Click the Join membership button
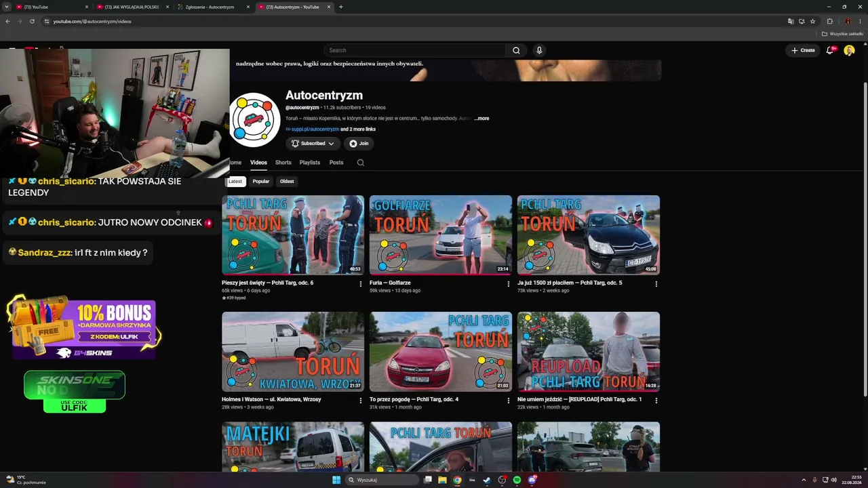This screenshot has width=868, height=488. point(359,144)
